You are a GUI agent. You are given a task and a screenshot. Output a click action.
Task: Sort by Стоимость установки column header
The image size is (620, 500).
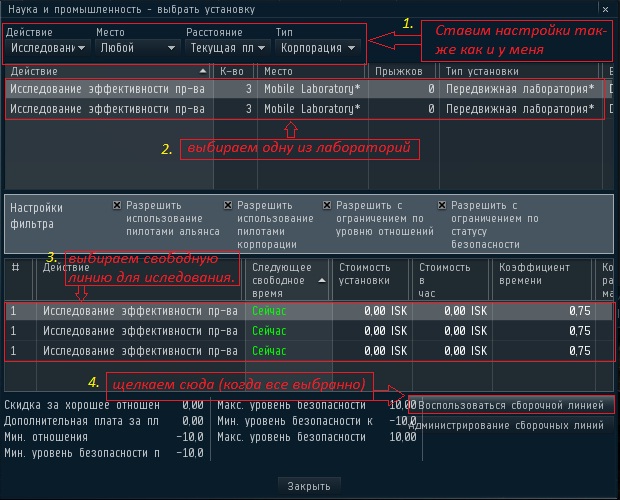[x=371, y=280]
